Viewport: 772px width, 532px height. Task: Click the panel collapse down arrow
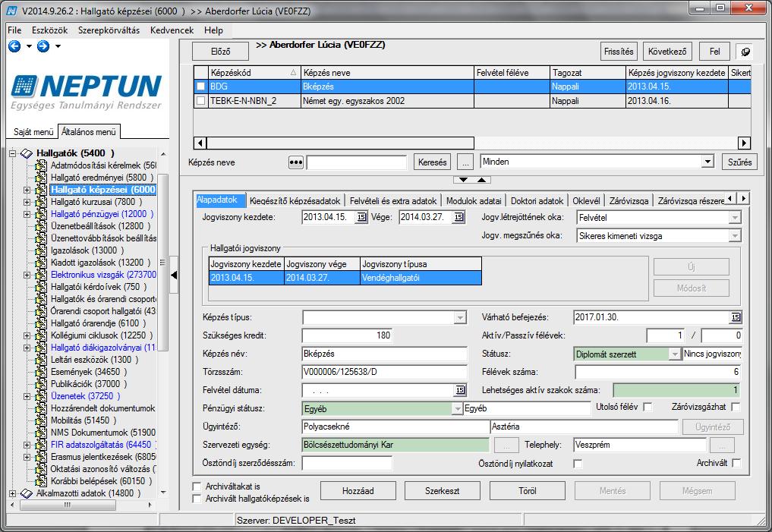coord(463,180)
